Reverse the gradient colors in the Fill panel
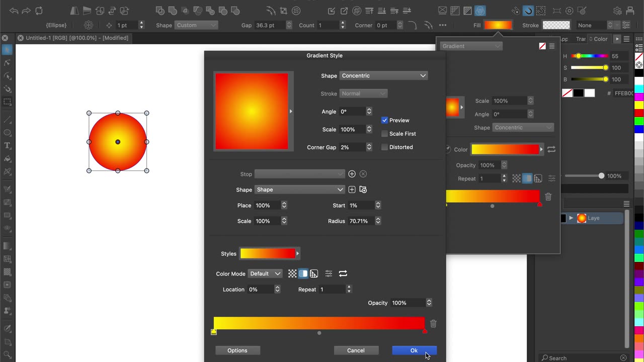The width and height of the screenshot is (644, 362). [551, 149]
